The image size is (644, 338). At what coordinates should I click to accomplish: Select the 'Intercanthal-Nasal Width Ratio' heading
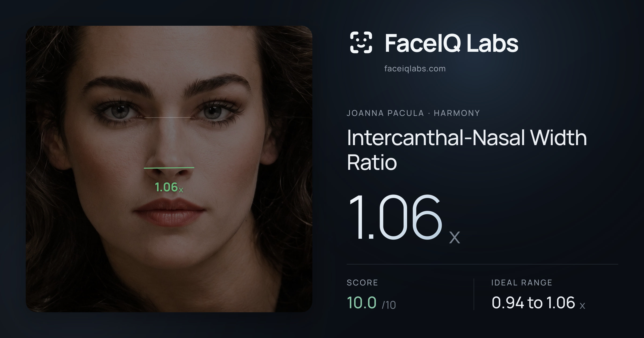pyautogui.click(x=467, y=150)
